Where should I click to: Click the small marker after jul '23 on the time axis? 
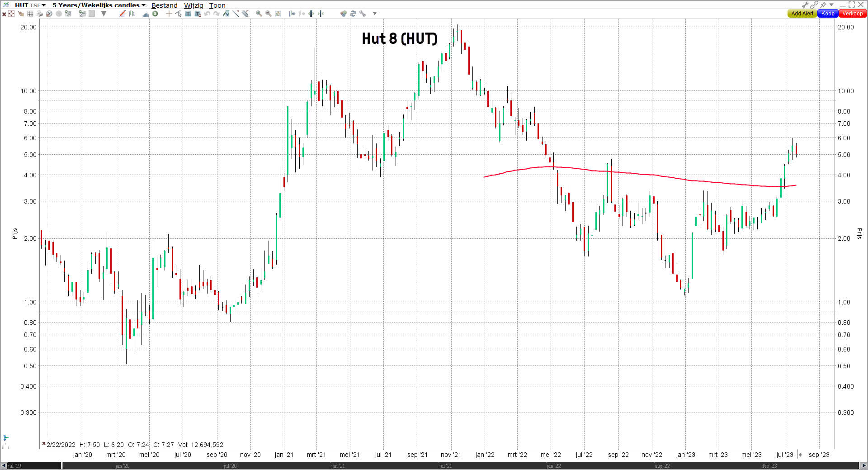point(800,455)
